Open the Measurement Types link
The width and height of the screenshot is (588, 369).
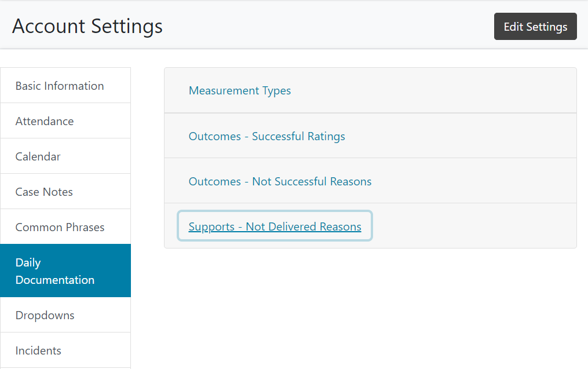[240, 91]
